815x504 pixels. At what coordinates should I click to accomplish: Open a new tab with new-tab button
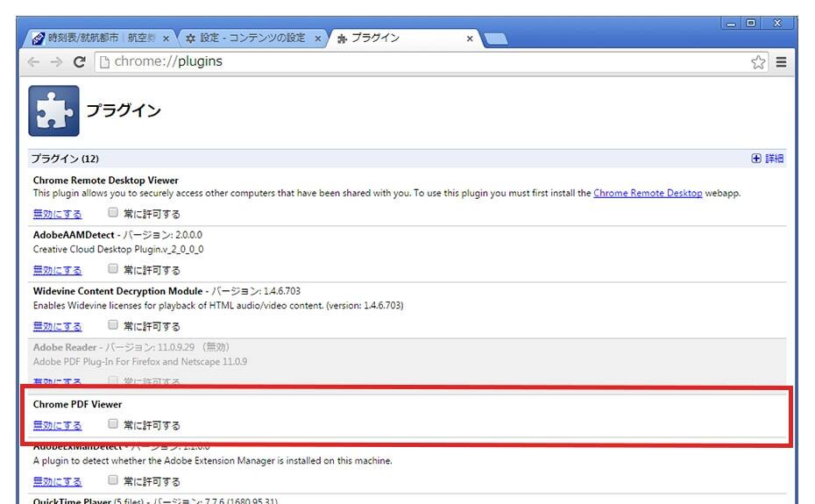[495, 39]
